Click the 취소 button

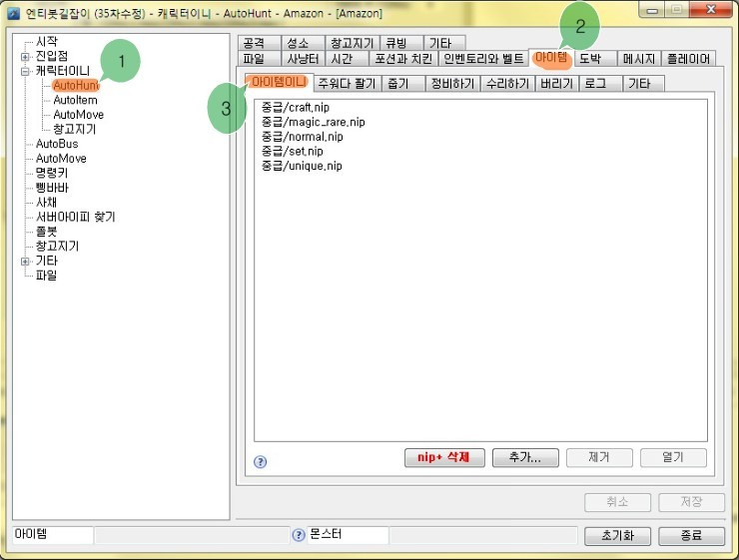pyautogui.click(x=617, y=502)
